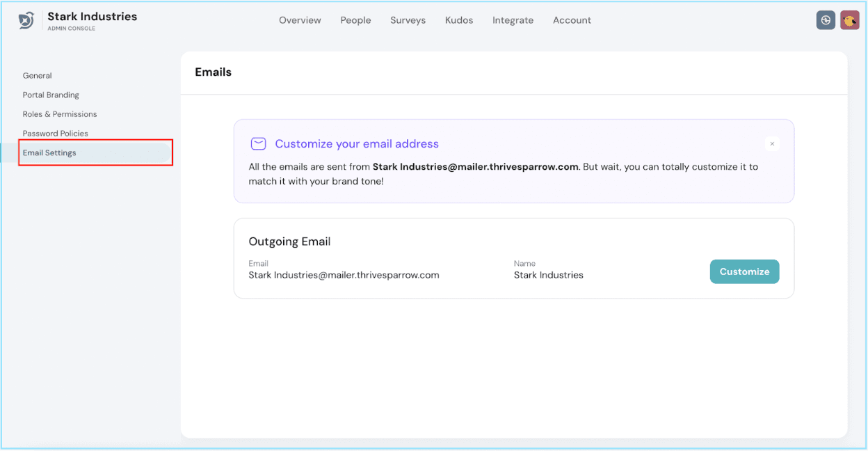The height and width of the screenshot is (451, 868).
Task: Open the Overview tab
Action: pos(300,20)
